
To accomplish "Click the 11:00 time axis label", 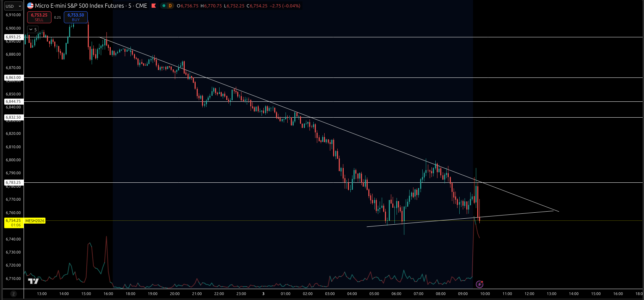I will (x=507, y=294).
